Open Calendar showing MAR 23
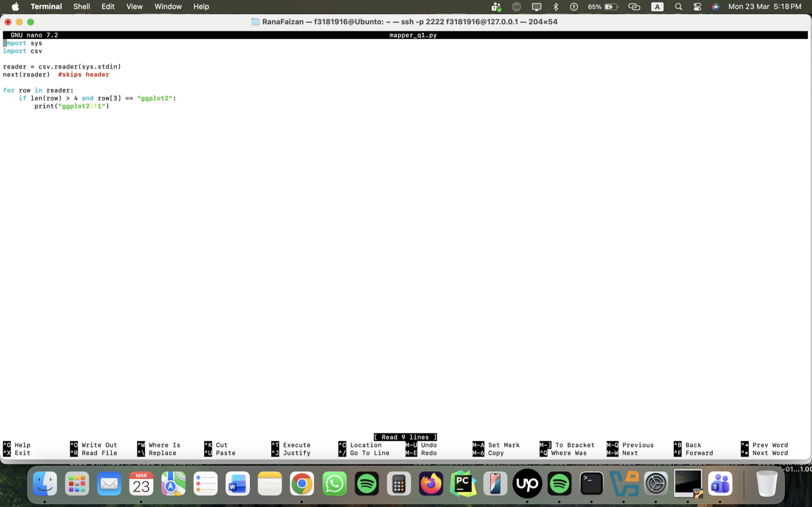Image resolution: width=812 pixels, height=507 pixels. 141,484
